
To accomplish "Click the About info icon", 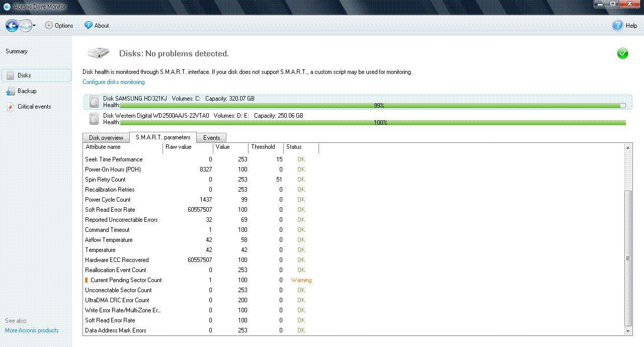I will pos(88,25).
